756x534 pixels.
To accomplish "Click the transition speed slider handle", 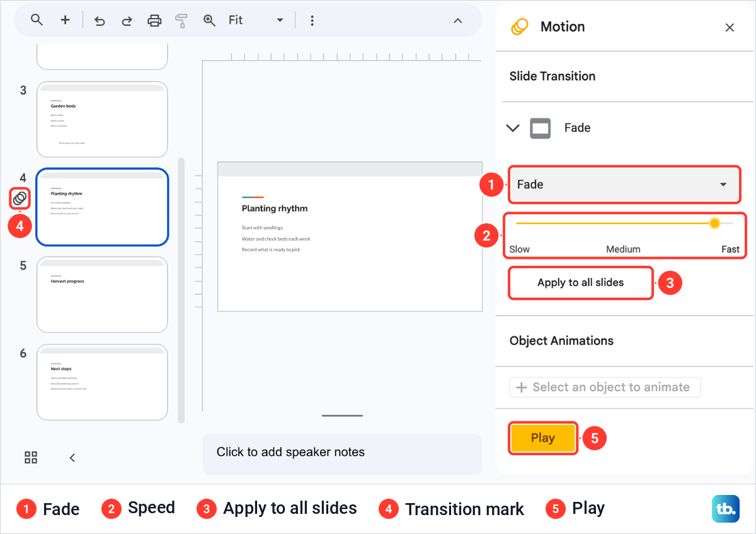I will [714, 223].
